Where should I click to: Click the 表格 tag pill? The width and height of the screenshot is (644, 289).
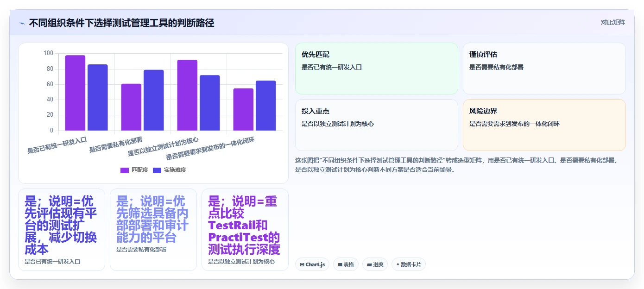[346, 264]
